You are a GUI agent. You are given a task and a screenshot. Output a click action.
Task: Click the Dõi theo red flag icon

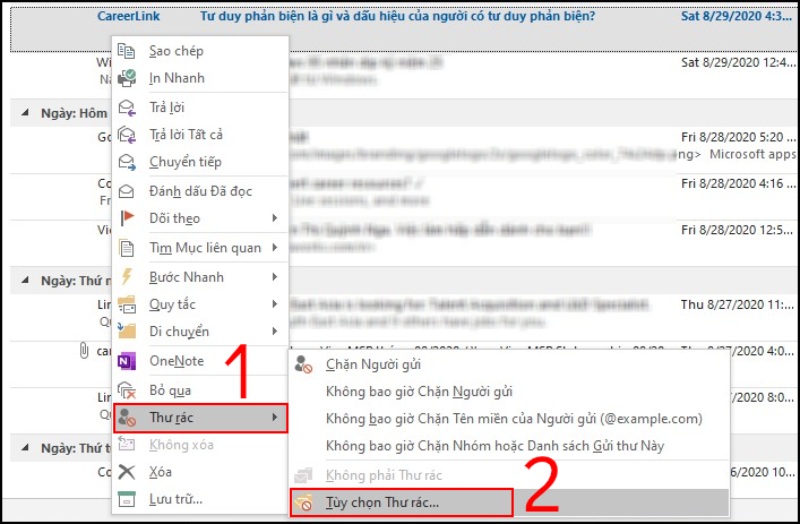point(127,218)
